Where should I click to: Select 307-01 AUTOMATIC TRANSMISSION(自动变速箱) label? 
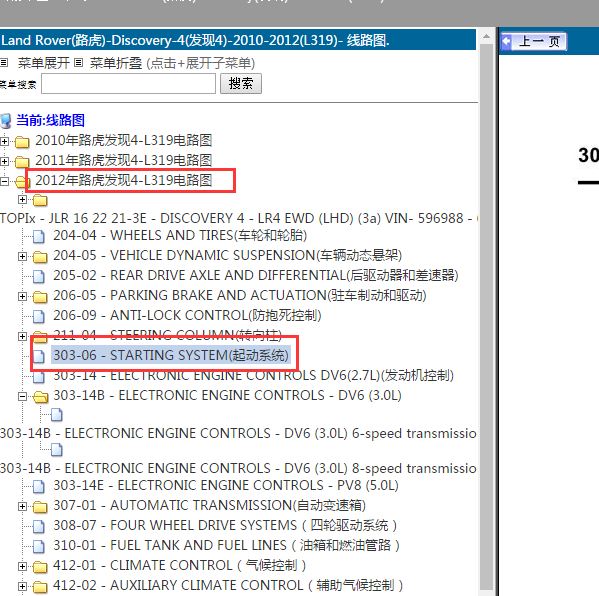[x=209, y=505]
